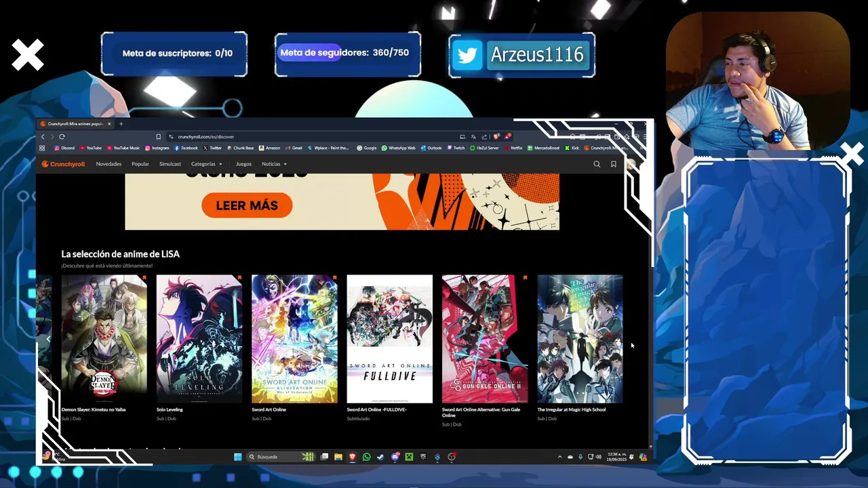Expand the system tray hidden icons chevron

(559, 457)
